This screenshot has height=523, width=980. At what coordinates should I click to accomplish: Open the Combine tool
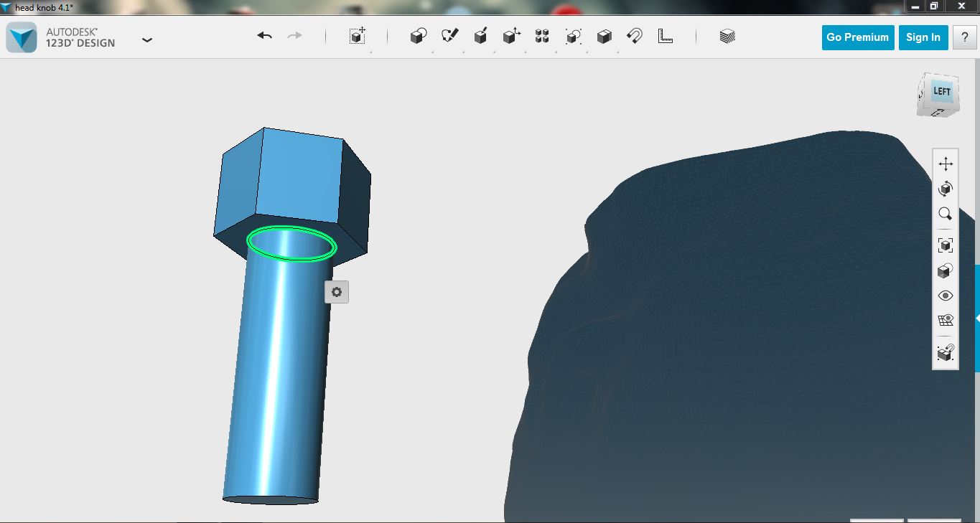[605, 37]
